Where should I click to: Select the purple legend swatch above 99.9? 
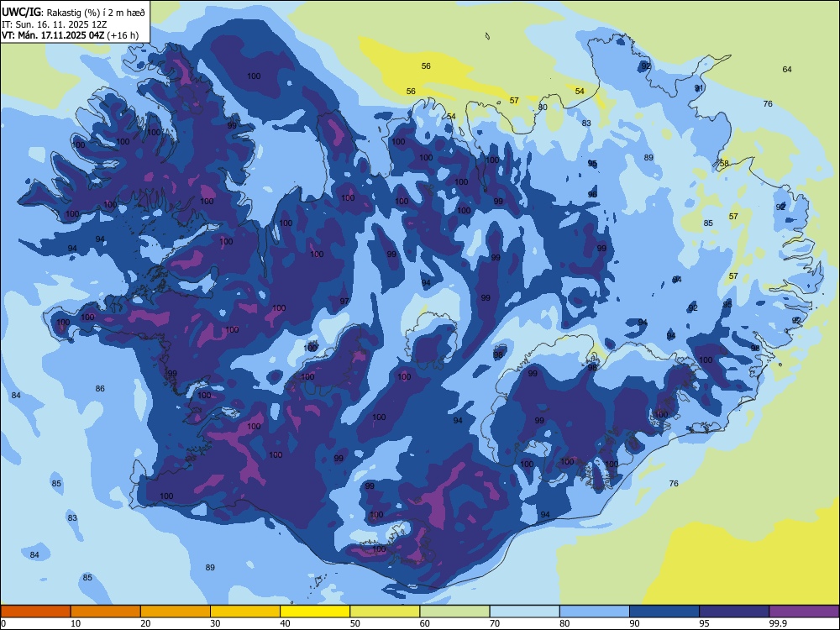click(x=804, y=612)
